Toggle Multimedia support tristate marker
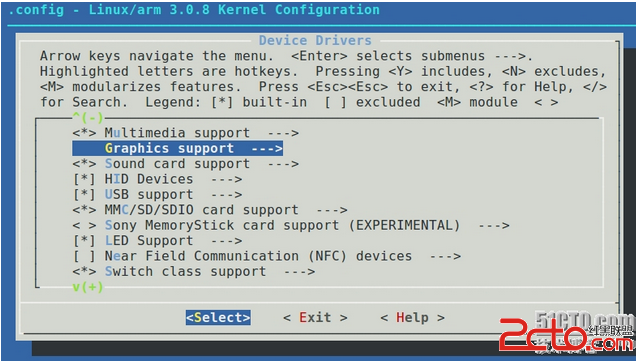Viewport: 636px width, 361px height. pos(84,133)
